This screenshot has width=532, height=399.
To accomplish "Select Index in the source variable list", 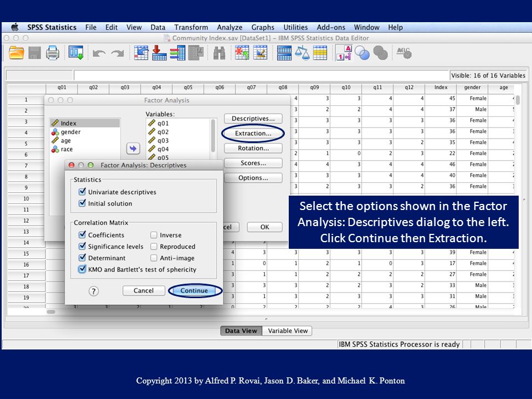I will click(x=85, y=123).
